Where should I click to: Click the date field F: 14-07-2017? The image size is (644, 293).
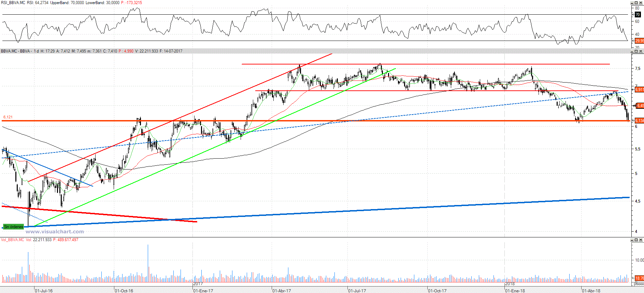tap(171, 51)
